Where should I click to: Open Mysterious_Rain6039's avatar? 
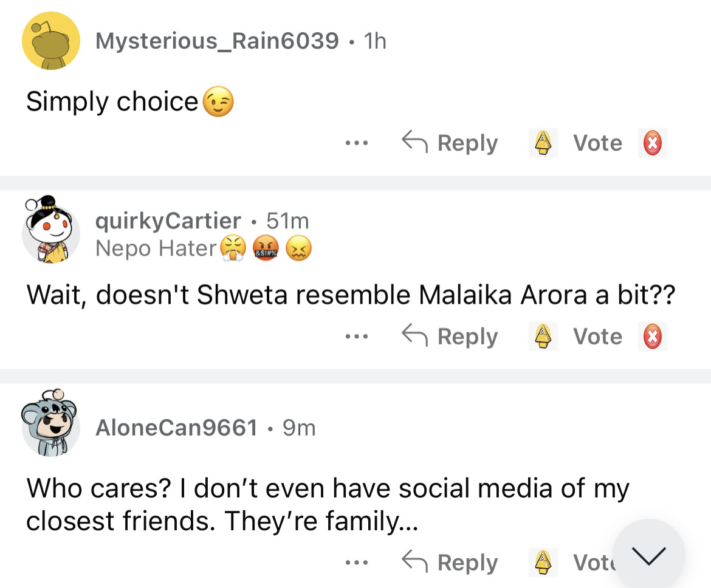point(51,41)
